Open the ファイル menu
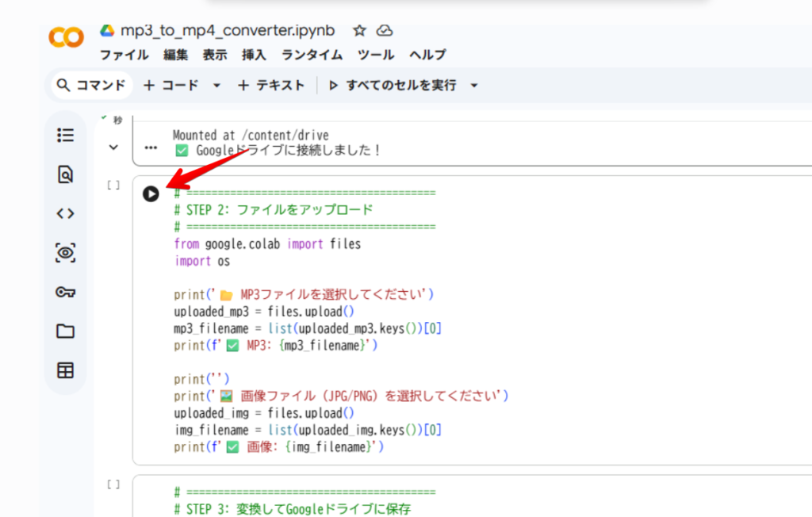 (124, 55)
